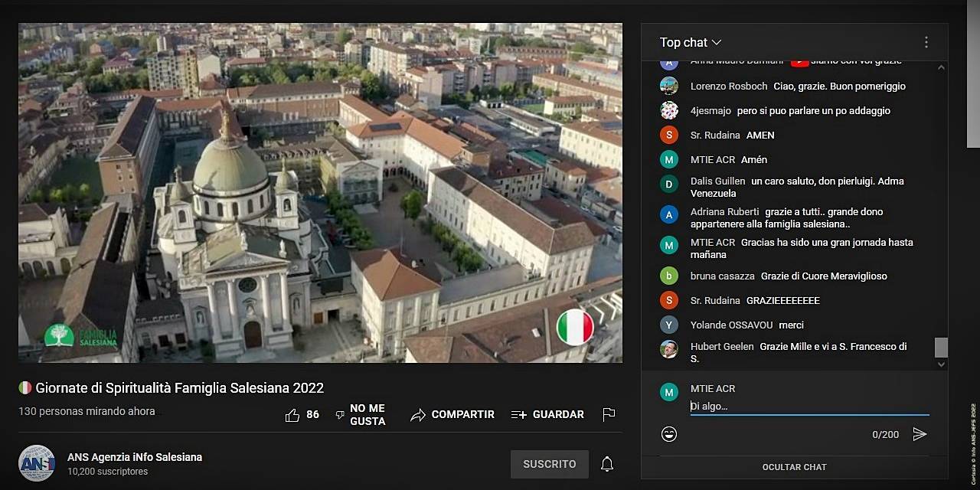Report the video with flag icon
The height and width of the screenshot is (490, 980).
click(x=609, y=415)
